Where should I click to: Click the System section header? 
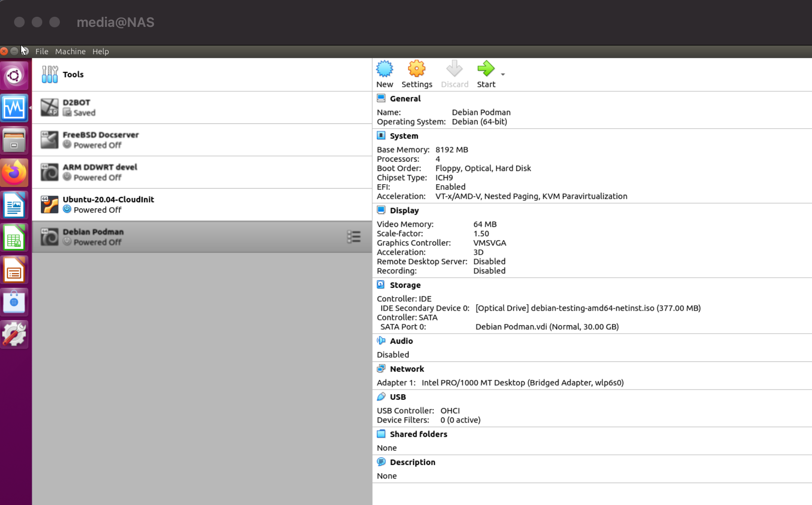click(404, 136)
